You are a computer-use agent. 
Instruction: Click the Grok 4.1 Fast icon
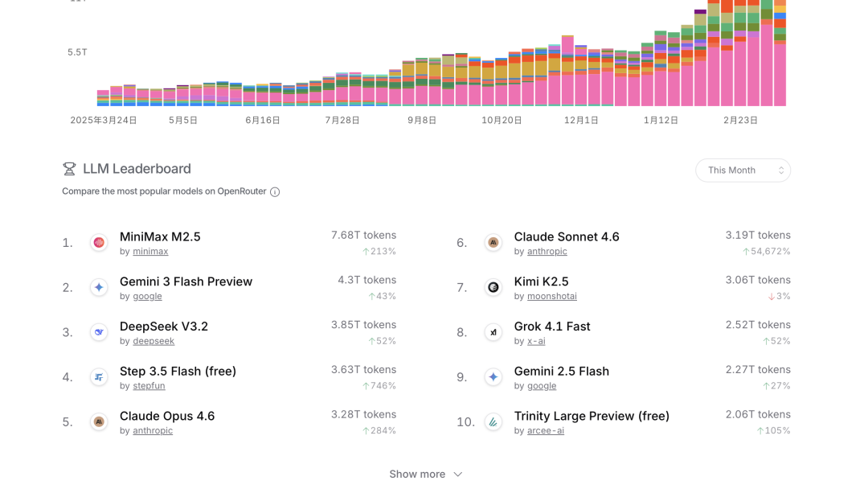click(493, 332)
